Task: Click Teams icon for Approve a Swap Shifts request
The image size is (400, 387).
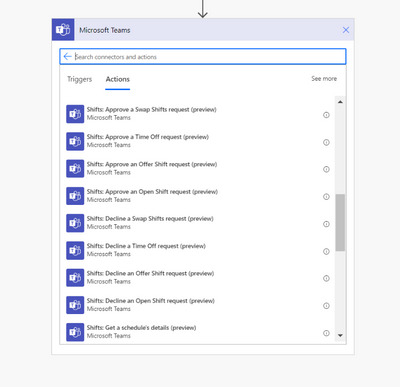Action: click(x=75, y=114)
